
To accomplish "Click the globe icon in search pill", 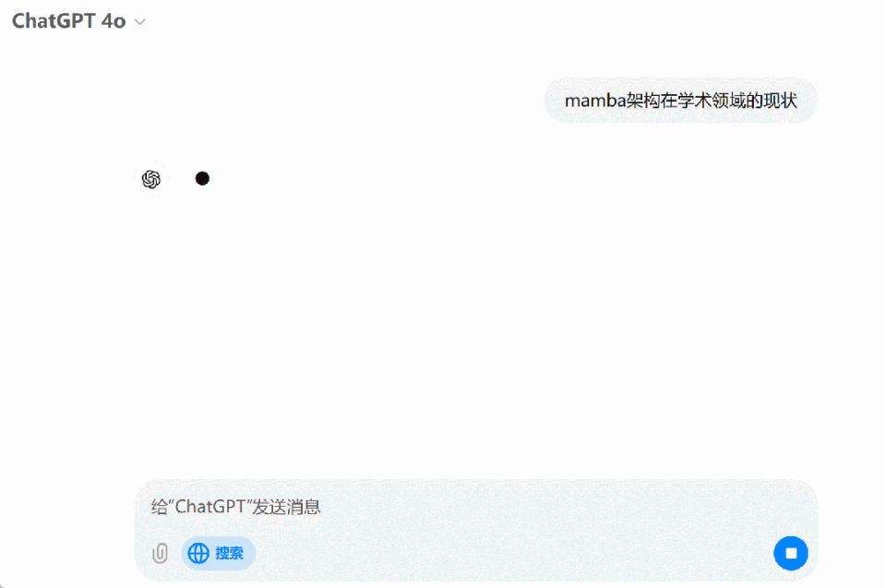I will [x=198, y=553].
